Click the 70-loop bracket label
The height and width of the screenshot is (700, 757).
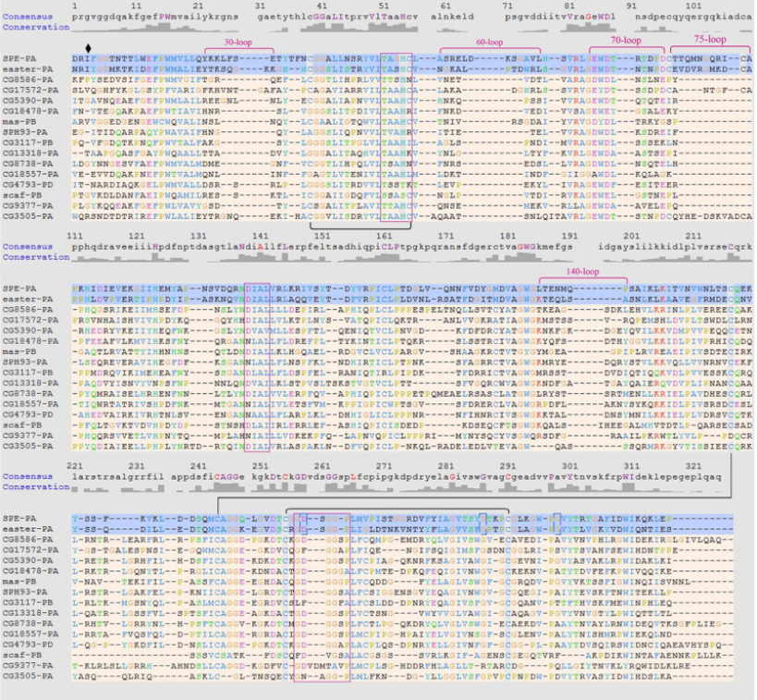(626, 41)
